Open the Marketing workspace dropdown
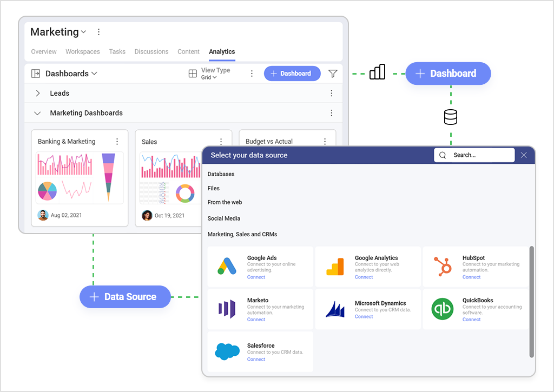554x392 pixels. click(x=83, y=32)
